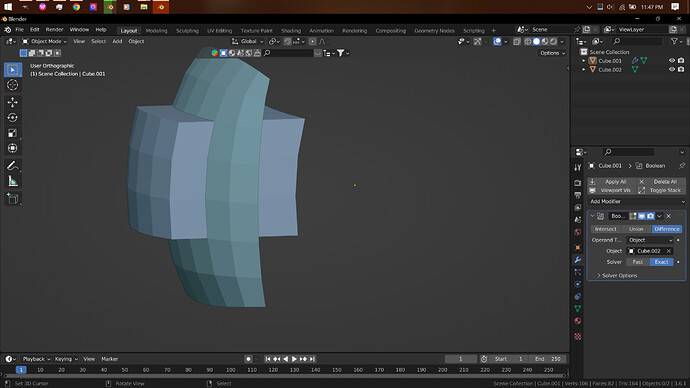Expand Cube.001 in outliner tree

click(584, 61)
